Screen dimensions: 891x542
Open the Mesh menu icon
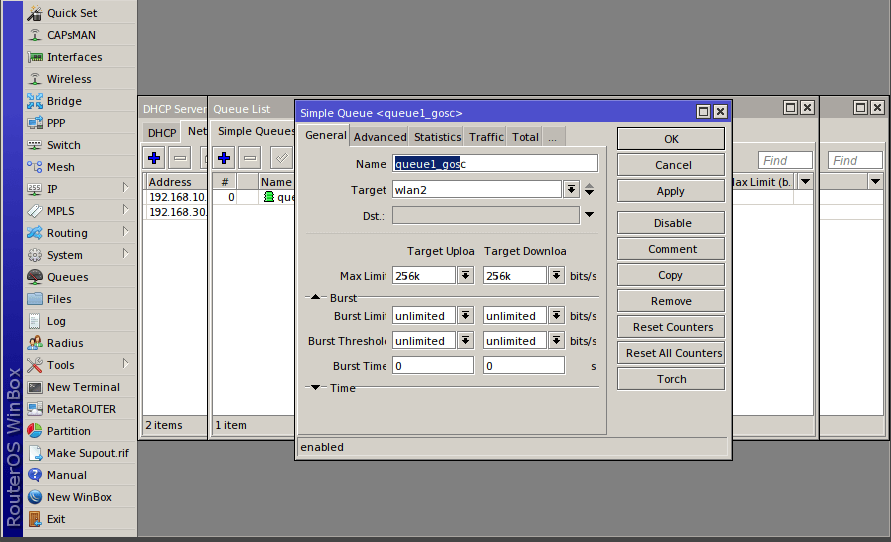tap(35, 167)
